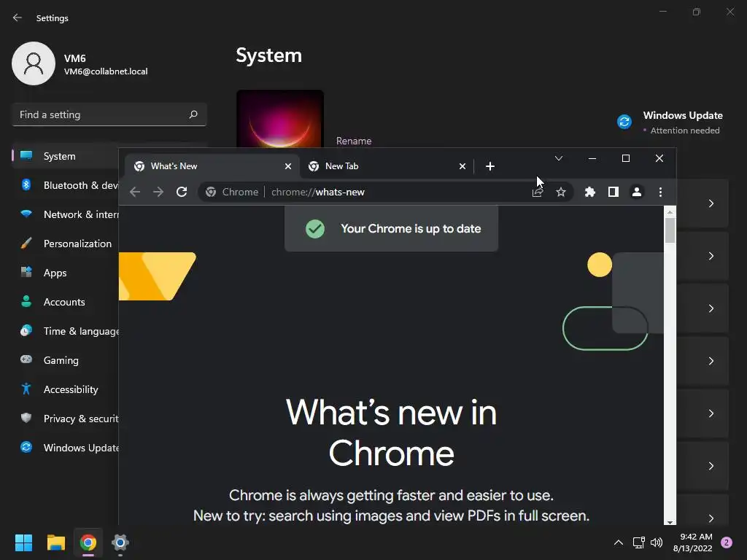The height and width of the screenshot is (560, 747).
Task: Open Accessibility settings category
Action: pyautogui.click(x=65, y=389)
